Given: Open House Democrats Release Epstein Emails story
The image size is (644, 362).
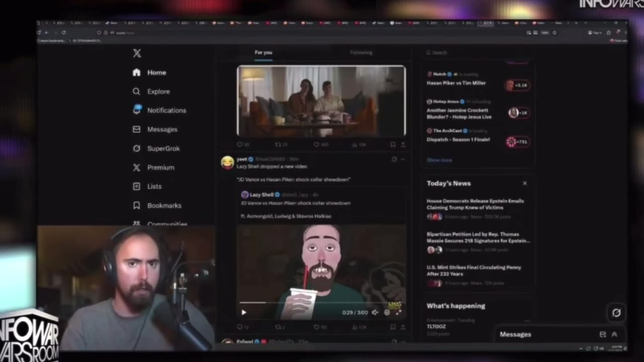Looking at the screenshot, I should pos(478,210).
